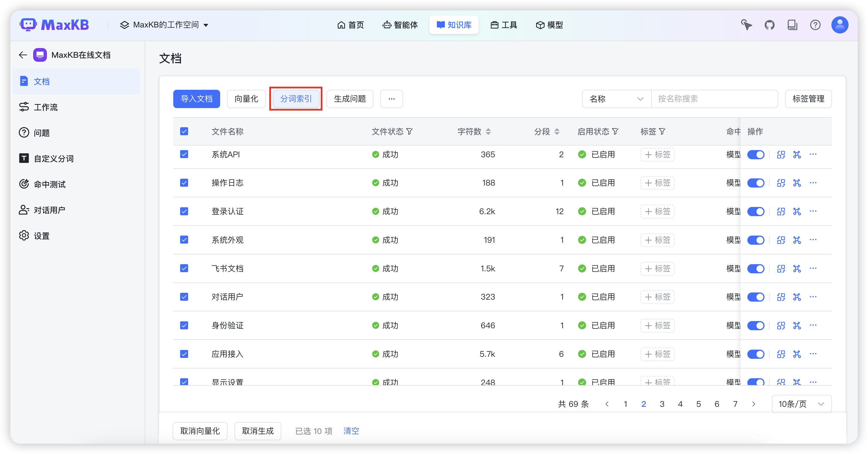Click the generate icon for 对话用户 row
Viewport: 868px width, 454px height.
(x=797, y=297)
